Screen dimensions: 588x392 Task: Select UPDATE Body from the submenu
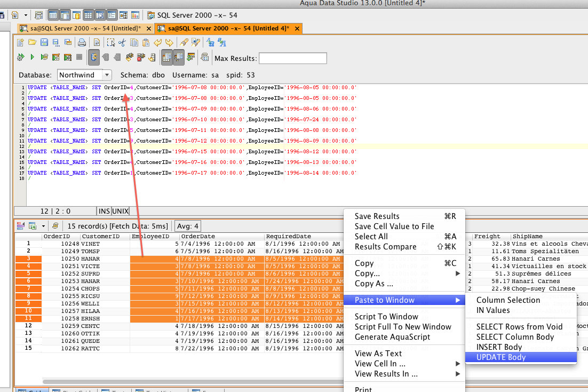pyautogui.click(x=521, y=357)
